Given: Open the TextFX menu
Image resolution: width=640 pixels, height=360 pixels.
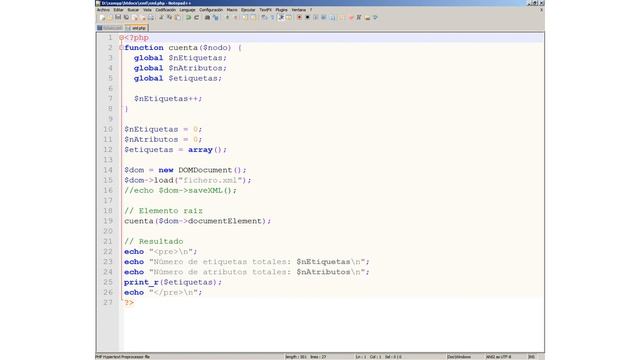Looking at the screenshot, I should (x=265, y=10).
